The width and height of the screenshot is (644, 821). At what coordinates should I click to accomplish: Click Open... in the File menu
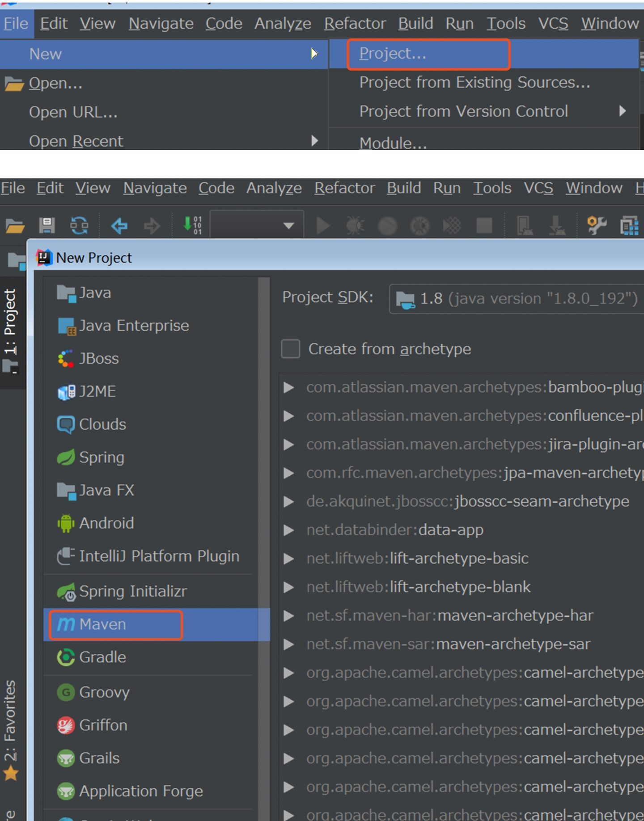164,84
